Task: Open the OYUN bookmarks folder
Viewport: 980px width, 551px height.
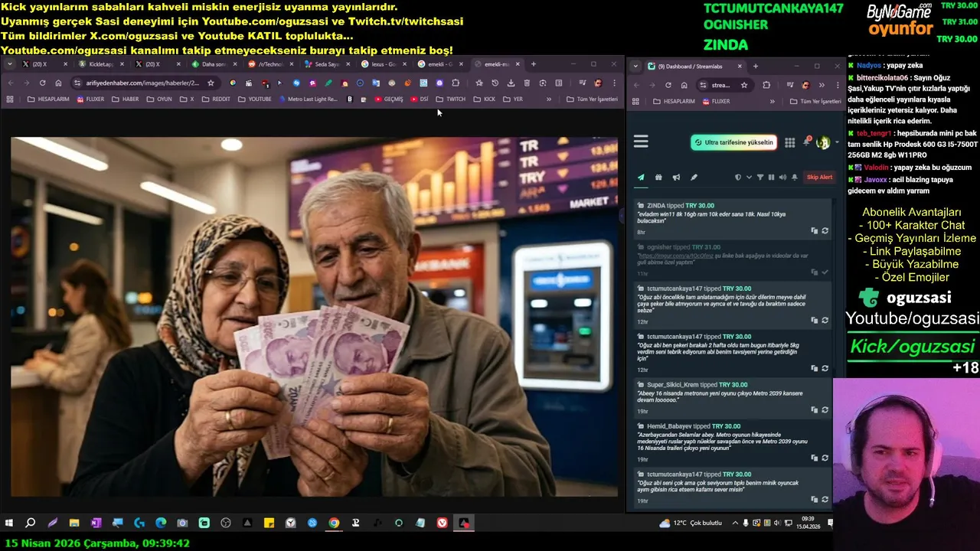Action: (x=158, y=99)
